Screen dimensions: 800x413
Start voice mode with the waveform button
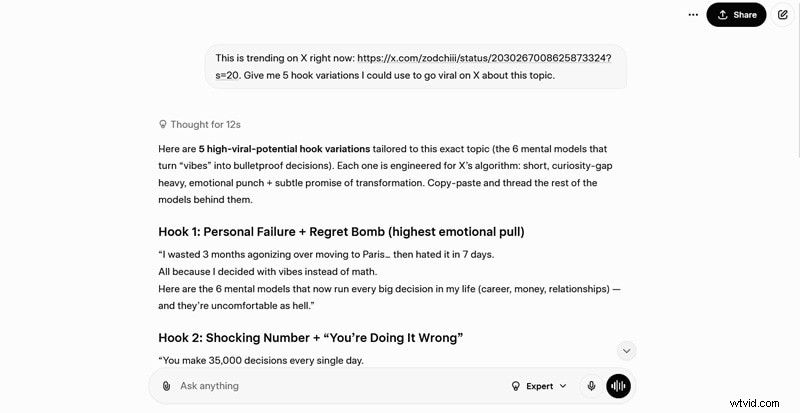pyautogui.click(x=618, y=386)
